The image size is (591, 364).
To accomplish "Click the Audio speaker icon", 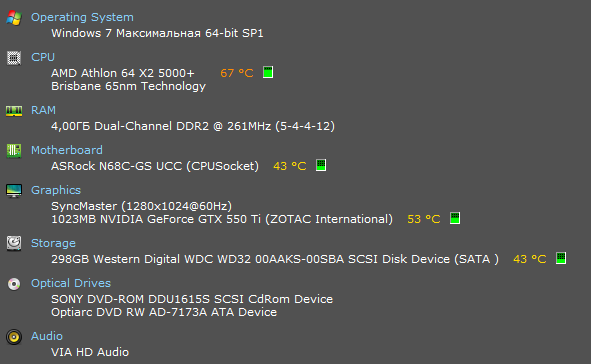I will click(x=14, y=336).
